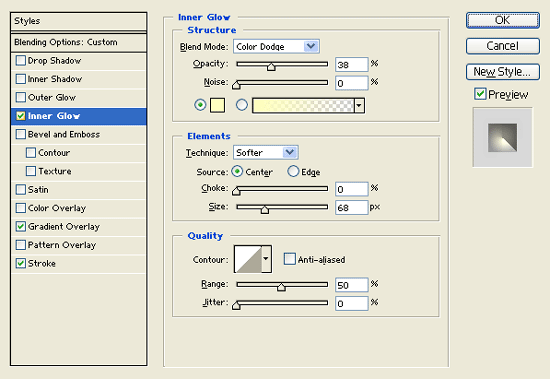550x379 pixels.
Task: Click the Choke slider handle
Action: 236,191
